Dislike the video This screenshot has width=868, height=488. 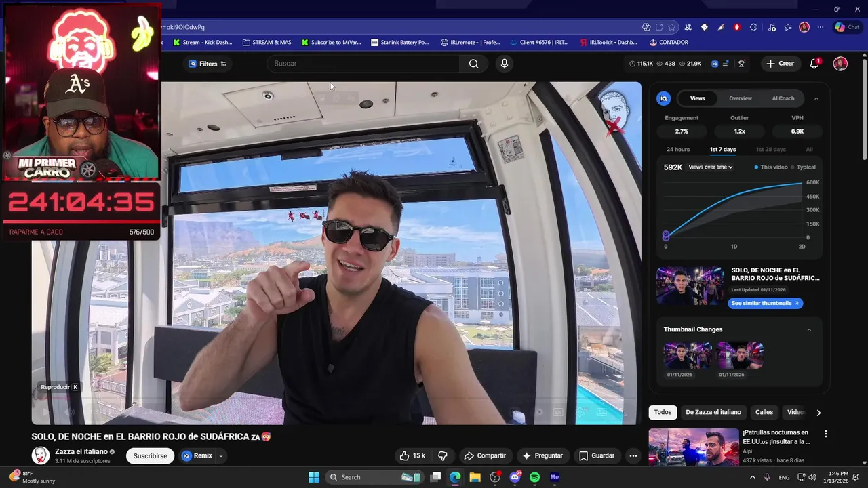[x=443, y=455]
